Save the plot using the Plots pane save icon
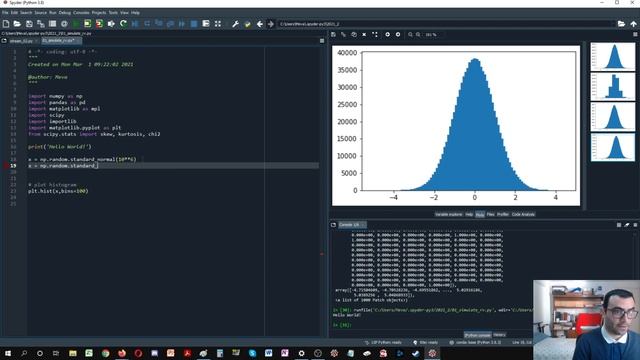Screen dimensions: 640x360 coord(333,35)
